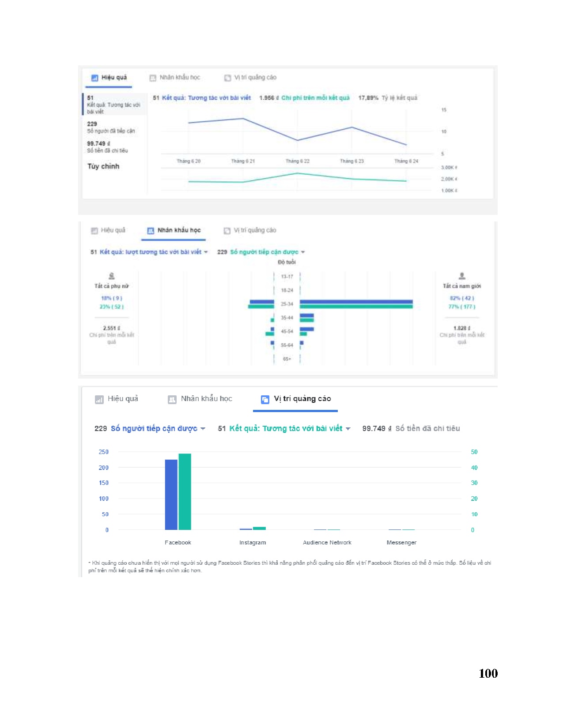
Task: Switch to the active Nhân khẩu học tab label
Action: click(x=179, y=230)
